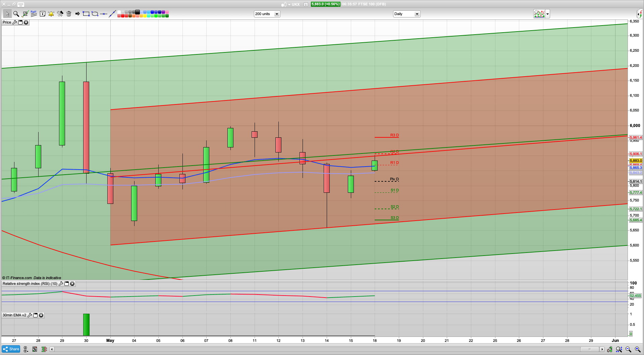Click the trash delete objects icon

69,14
